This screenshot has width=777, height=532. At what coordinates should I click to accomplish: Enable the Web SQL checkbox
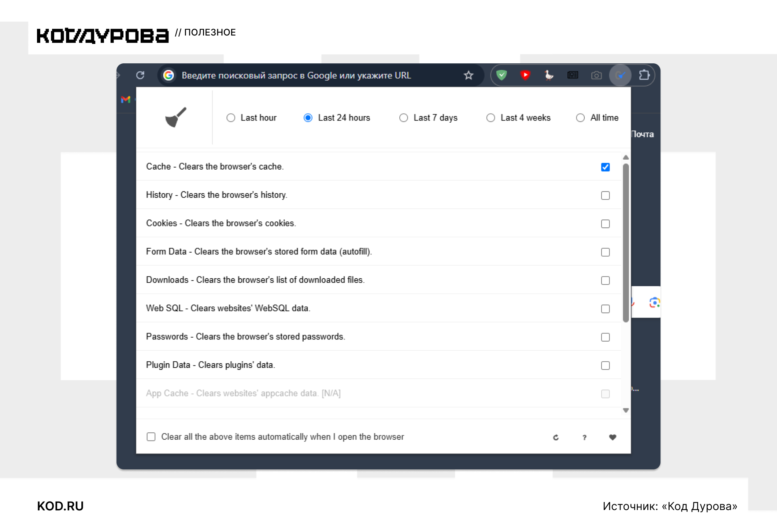(x=605, y=309)
